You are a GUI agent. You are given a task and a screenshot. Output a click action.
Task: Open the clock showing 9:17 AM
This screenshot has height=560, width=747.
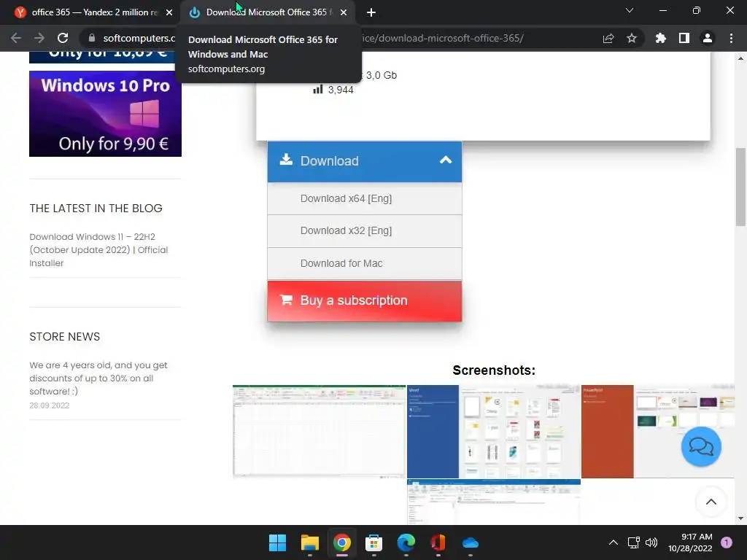690,542
